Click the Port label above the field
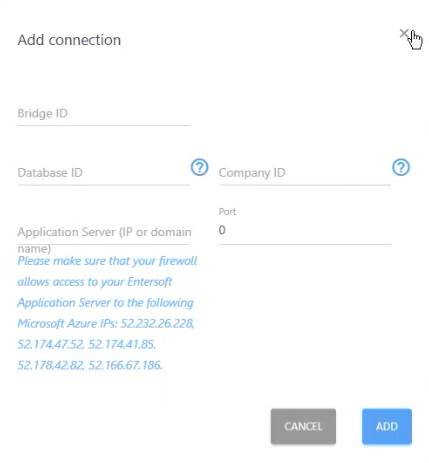Viewport: 429px width, 463px height. (x=227, y=212)
